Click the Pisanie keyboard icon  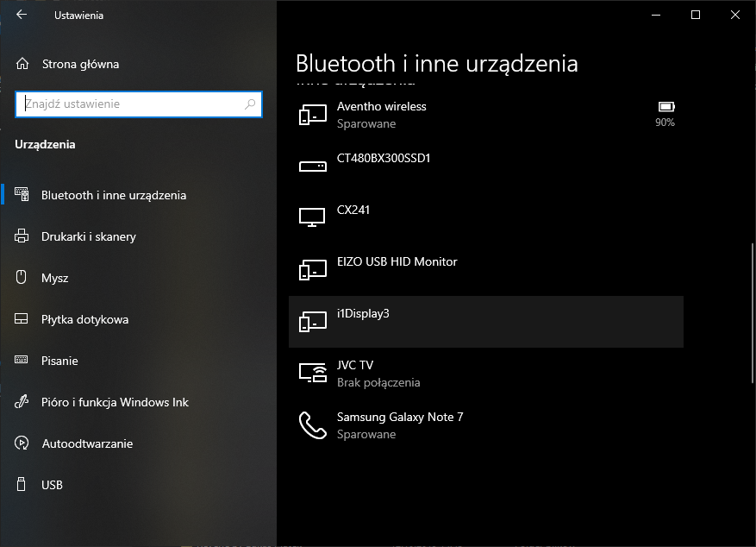(x=22, y=361)
